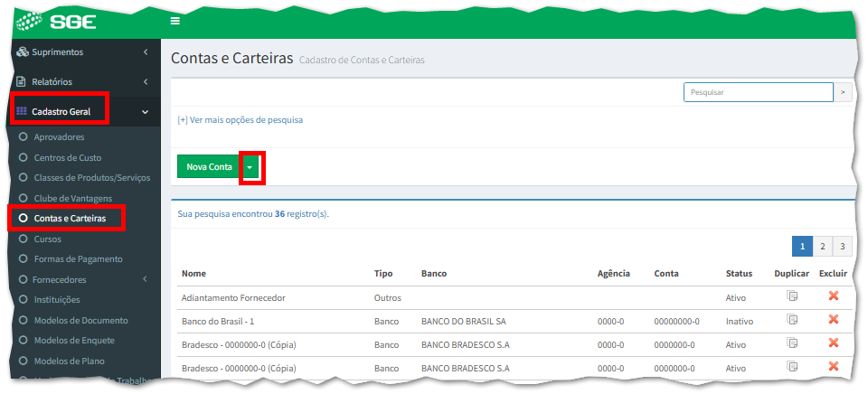The height and width of the screenshot is (394, 868).
Task: Select Contas e Carteiras in sidebar
Action: point(70,219)
